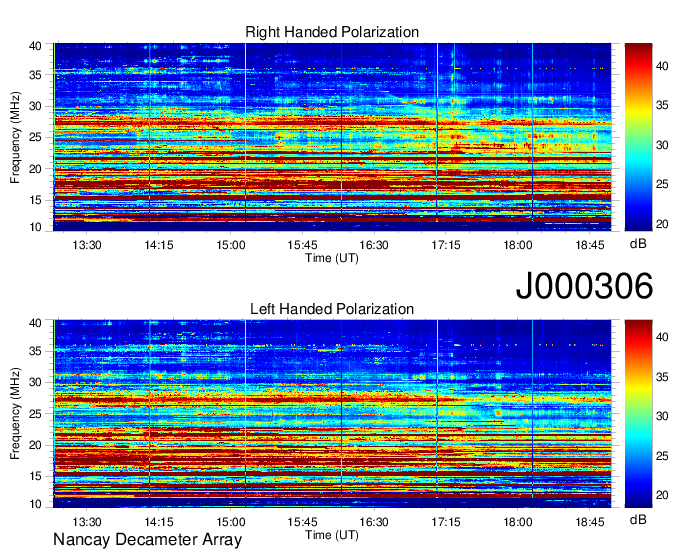Click the dB label under the Right Handed colorbar
This screenshot has height=552, width=680.
(x=638, y=244)
